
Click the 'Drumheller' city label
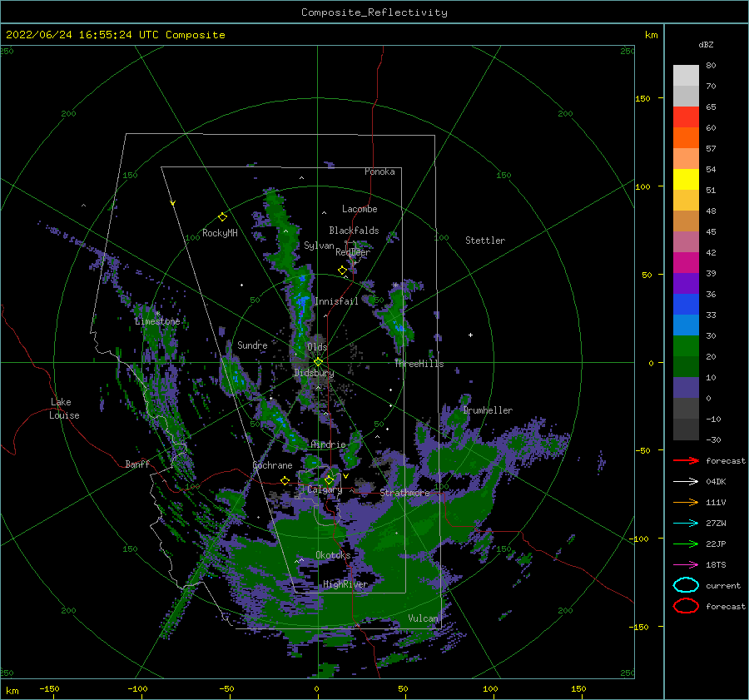488,410
